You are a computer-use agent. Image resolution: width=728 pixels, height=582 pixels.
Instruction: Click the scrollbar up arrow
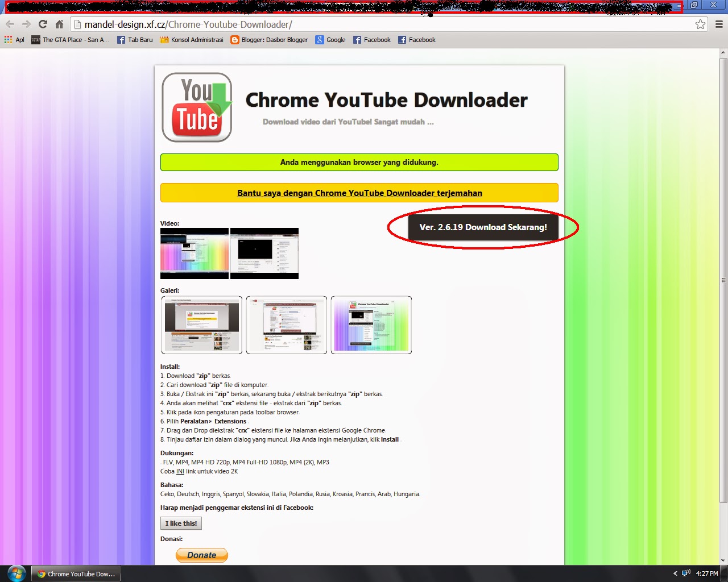tap(723, 53)
